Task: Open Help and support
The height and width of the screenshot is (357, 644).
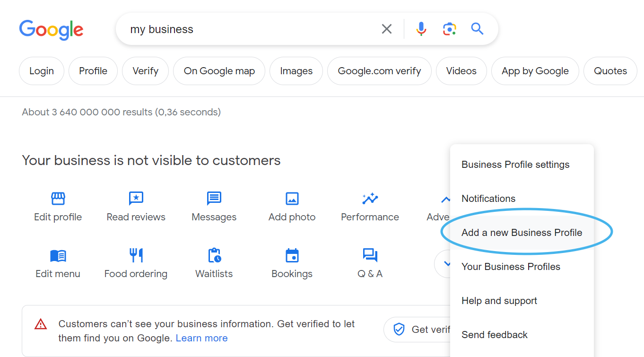Action: (522, 301)
